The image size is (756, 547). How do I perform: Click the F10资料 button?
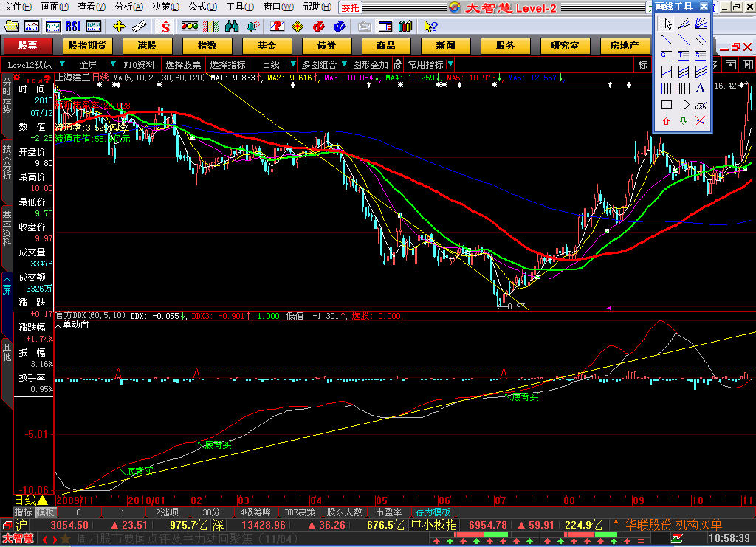(139, 64)
